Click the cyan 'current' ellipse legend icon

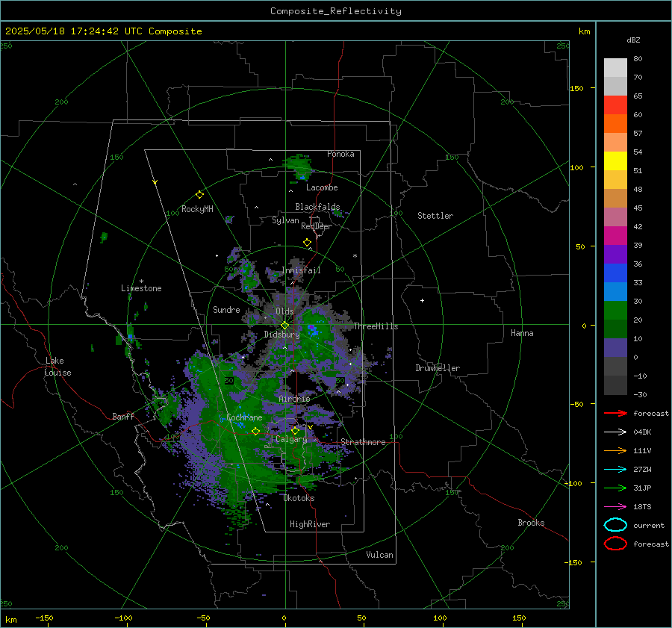pyautogui.click(x=615, y=525)
